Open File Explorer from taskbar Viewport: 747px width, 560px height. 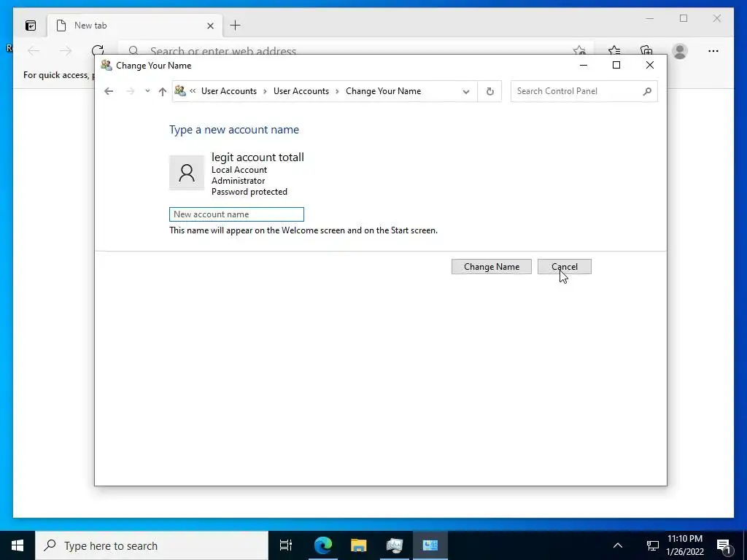(358, 545)
